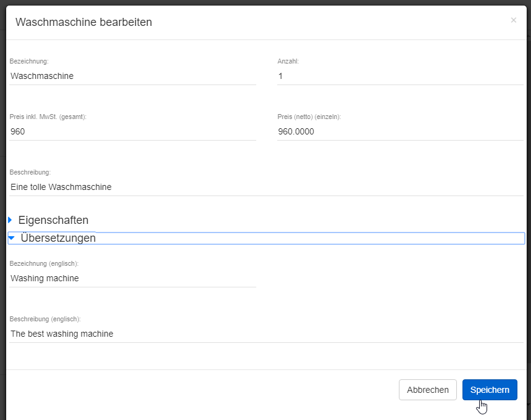
Task: Collapse the Übersetzungen section
Action: [266, 238]
